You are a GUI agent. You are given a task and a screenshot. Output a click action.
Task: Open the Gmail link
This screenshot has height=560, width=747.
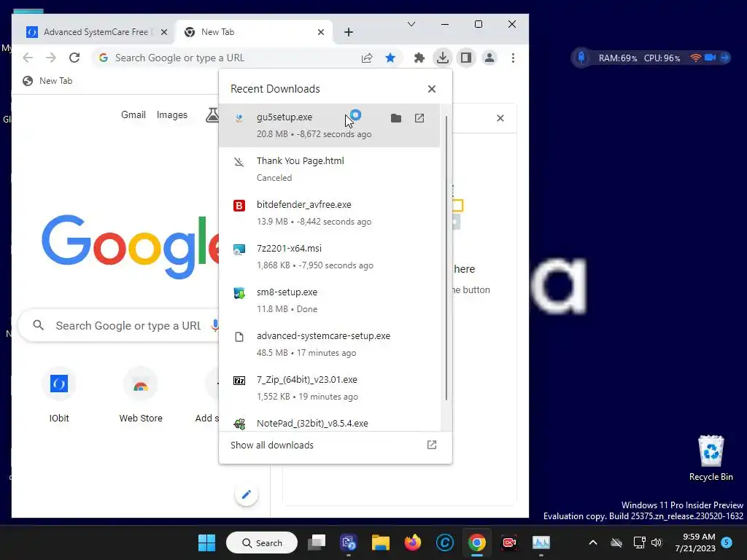(133, 114)
